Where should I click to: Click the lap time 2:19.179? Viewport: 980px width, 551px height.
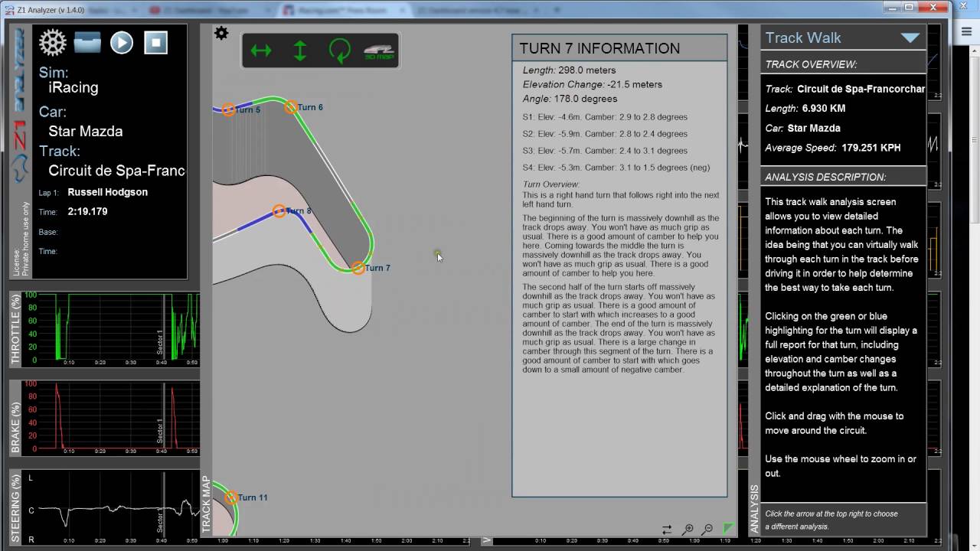click(87, 211)
